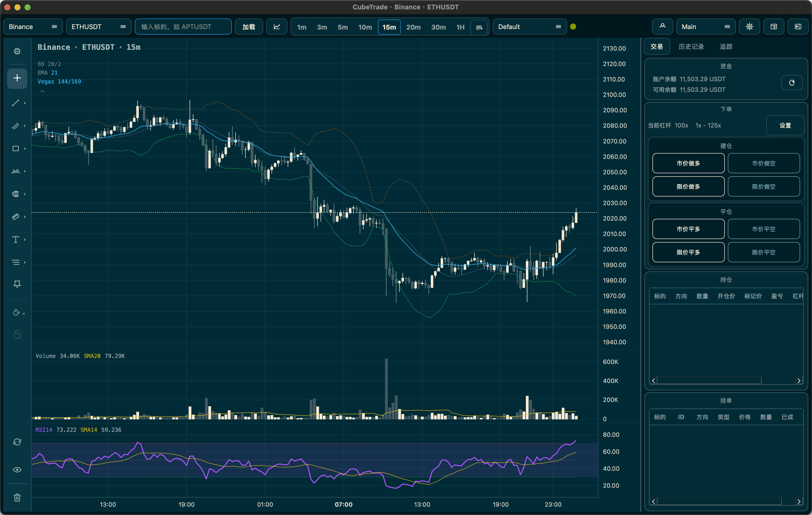Collapse the indicator legend chevron
Image resolution: width=812 pixels, height=515 pixels.
[x=42, y=91]
